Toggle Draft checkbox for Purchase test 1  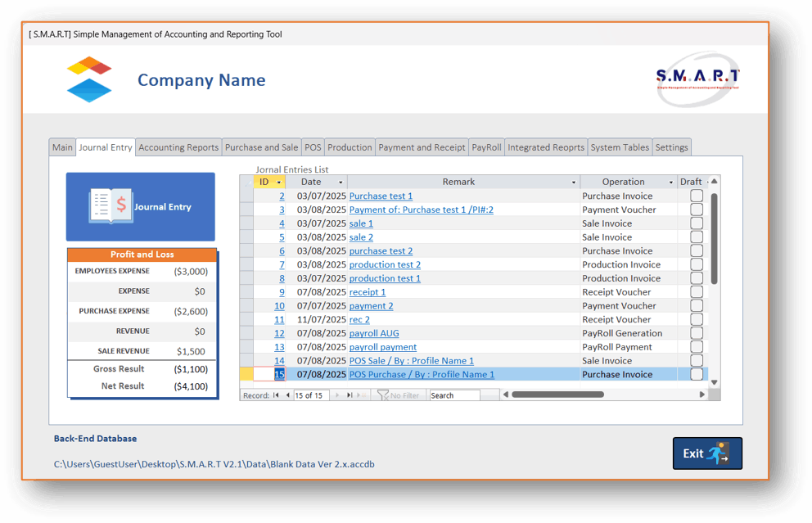pos(697,196)
